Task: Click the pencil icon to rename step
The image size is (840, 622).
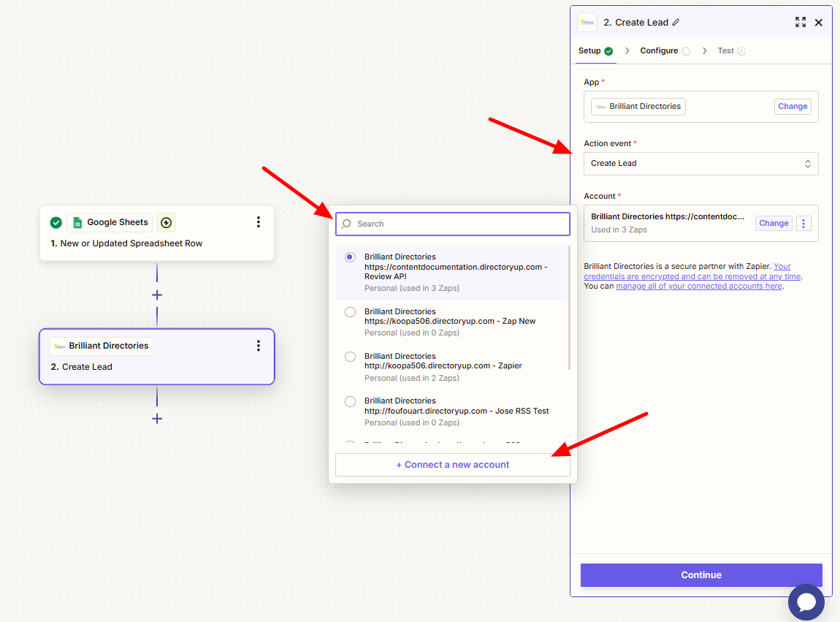Action: pos(676,23)
